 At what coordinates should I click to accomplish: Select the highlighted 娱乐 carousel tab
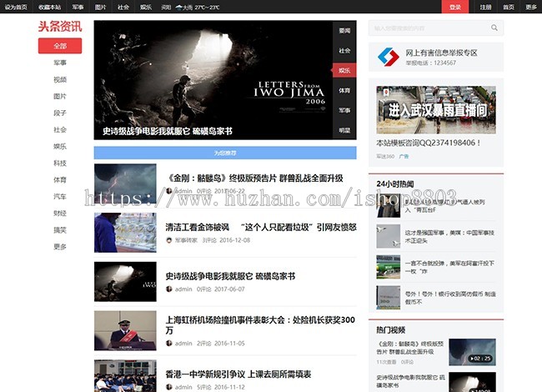point(344,71)
